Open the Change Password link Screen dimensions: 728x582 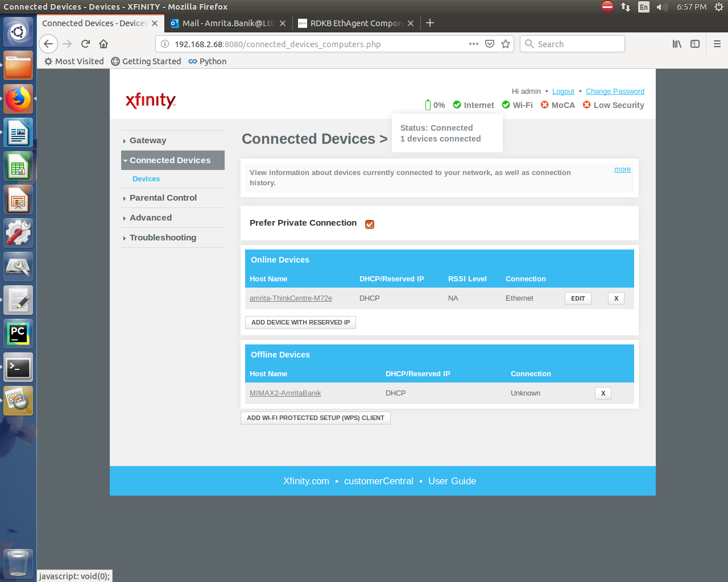615,92
